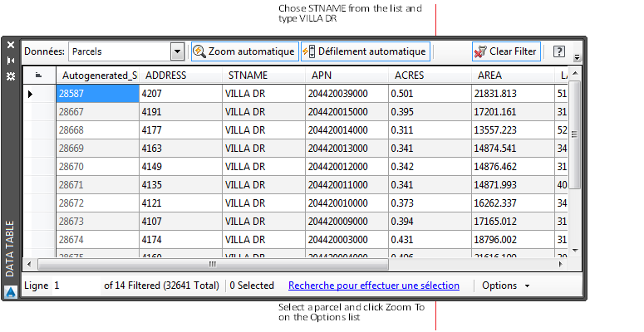This screenshot has height=332, width=644.
Task: Click the Ligne row number field
Action: click(x=76, y=286)
